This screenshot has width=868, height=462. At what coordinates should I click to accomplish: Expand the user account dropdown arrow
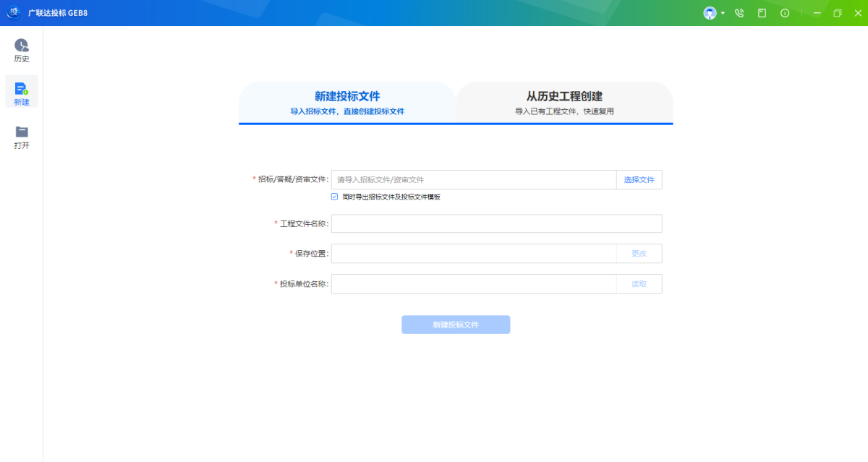[x=723, y=13]
